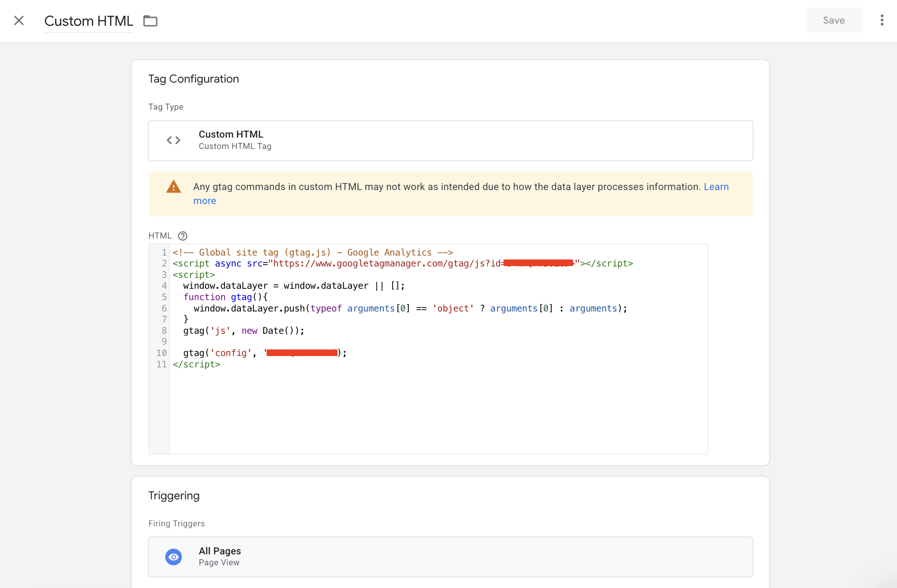Click the gtag('js', new Date()) code line
Image resolution: width=897 pixels, height=588 pixels.
(243, 331)
